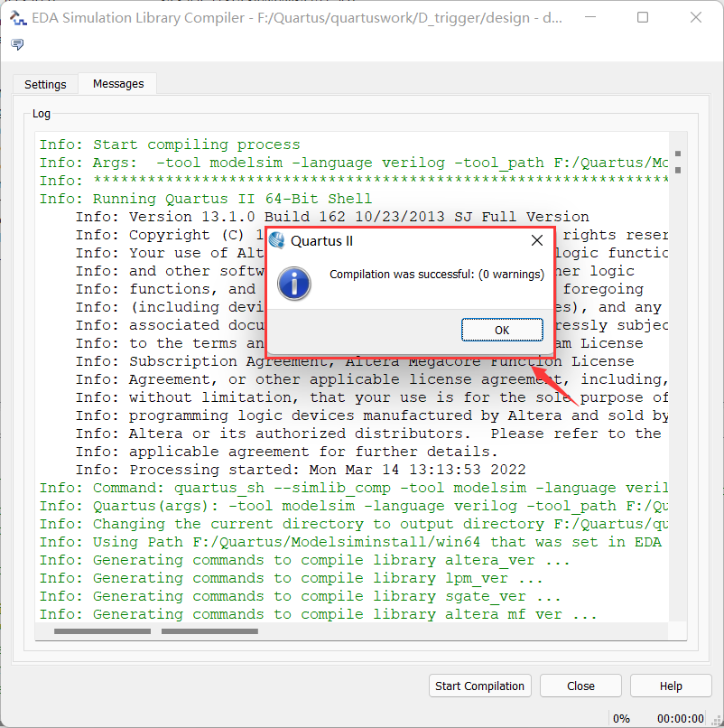This screenshot has width=724, height=728.
Task: Click the 0% progress indicator
Action: click(621, 718)
